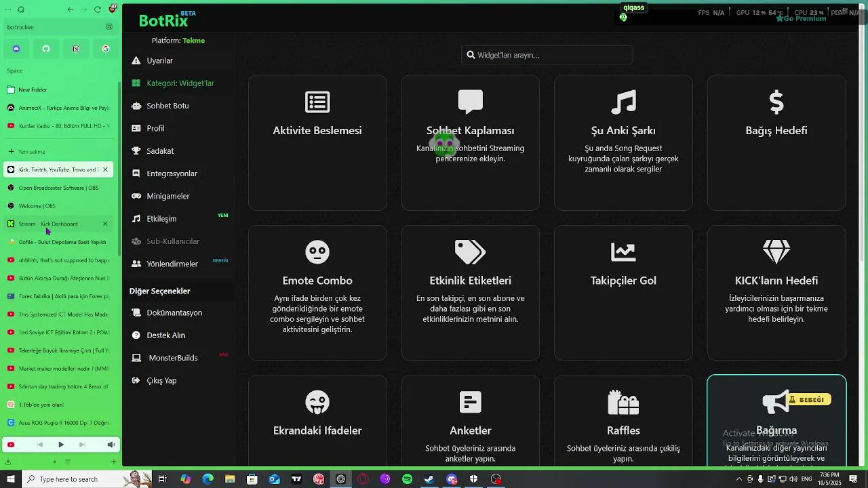
Task: Switch to Welcome | OBS tab
Action: click(58, 206)
